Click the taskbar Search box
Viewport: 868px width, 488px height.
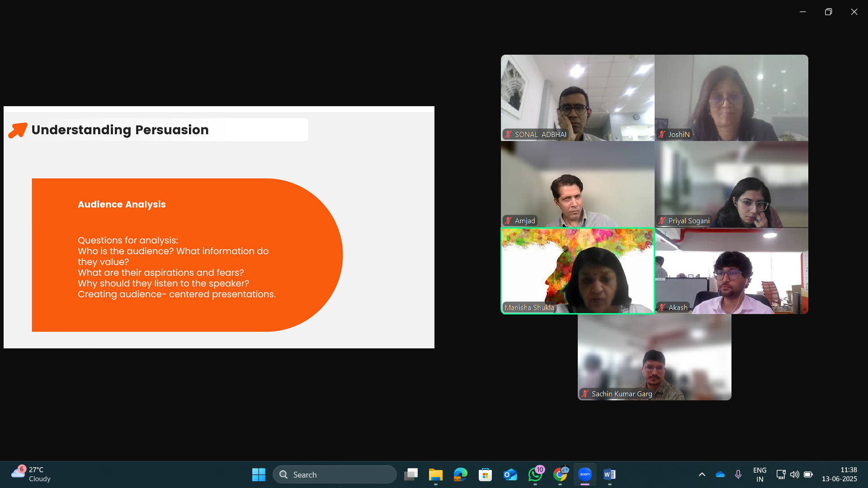tap(335, 474)
